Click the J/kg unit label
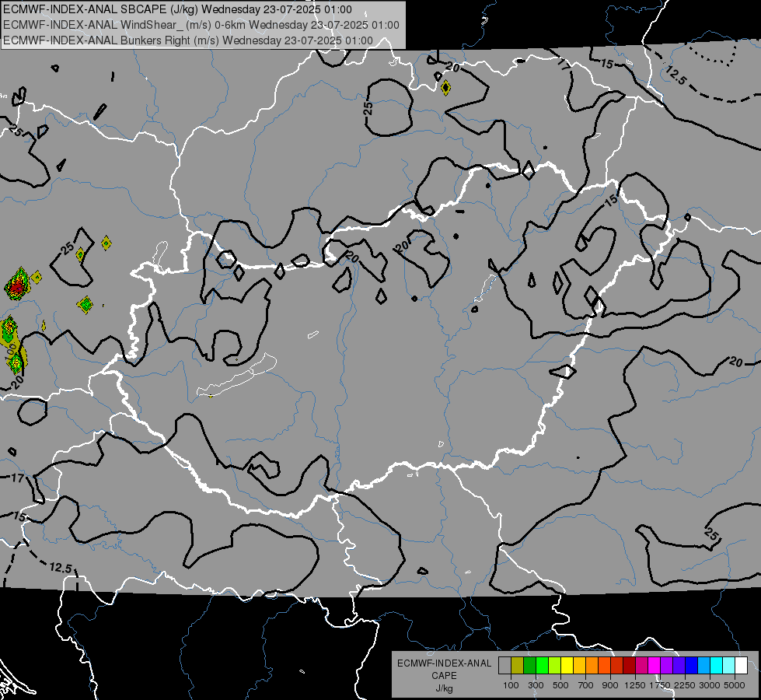The image size is (761, 700). pos(444,688)
